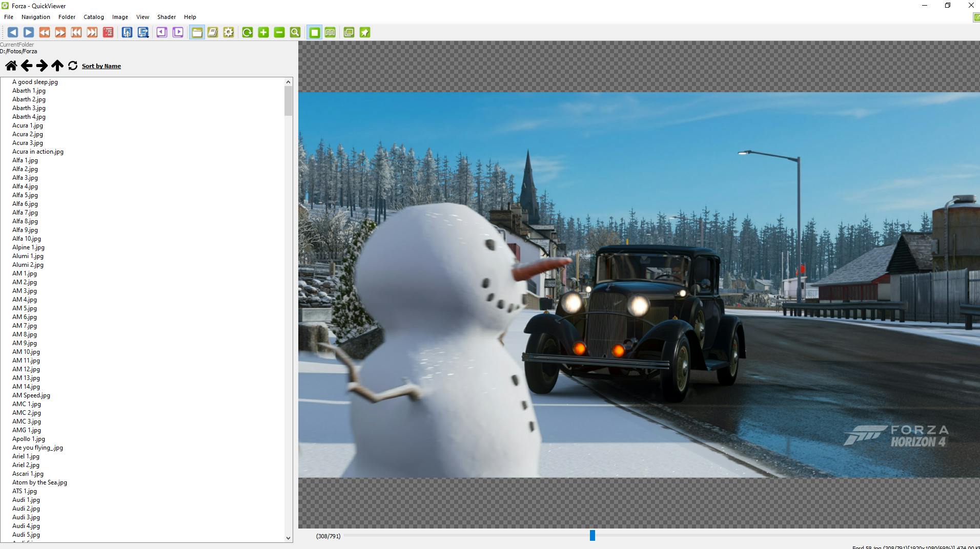Toggle dual page view open-book icon
The height and width of the screenshot is (549, 980).
point(330,32)
